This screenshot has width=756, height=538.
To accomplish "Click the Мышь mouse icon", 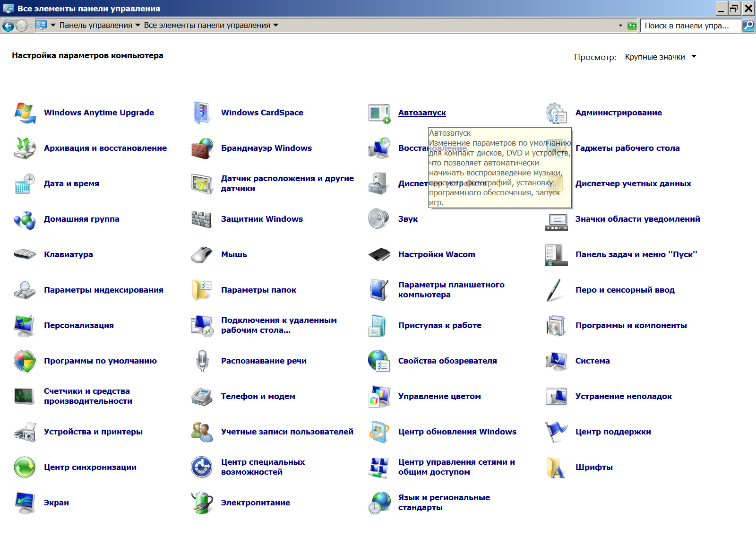I will click(202, 255).
